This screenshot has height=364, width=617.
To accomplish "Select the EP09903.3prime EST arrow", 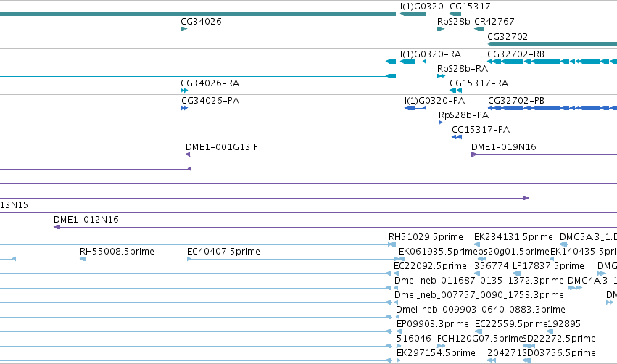I will point(399,331).
